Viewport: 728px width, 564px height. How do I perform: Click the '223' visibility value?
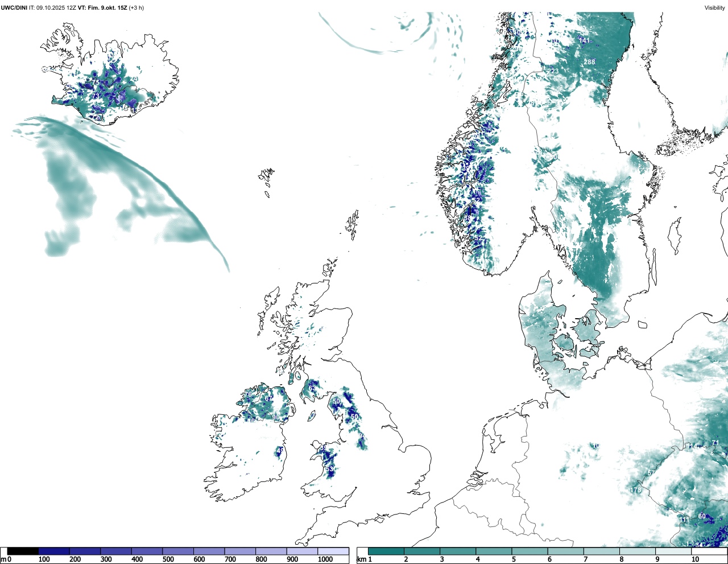pyautogui.click(x=553, y=71)
